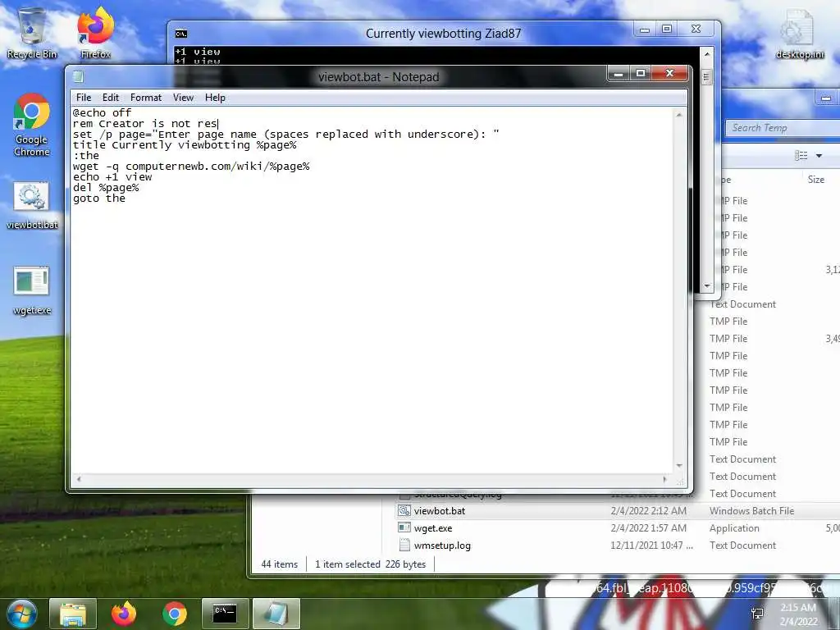Click command prompt scrollbar up arrow

click(x=707, y=54)
